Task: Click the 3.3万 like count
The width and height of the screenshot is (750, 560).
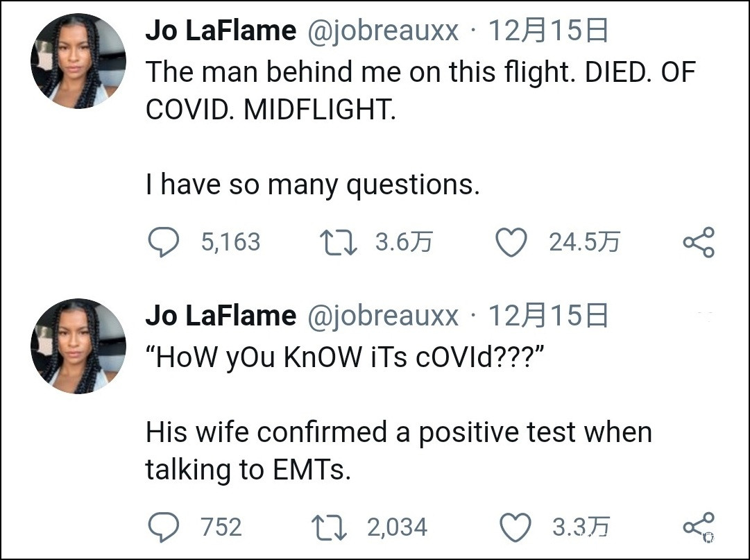Action: pos(581,527)
